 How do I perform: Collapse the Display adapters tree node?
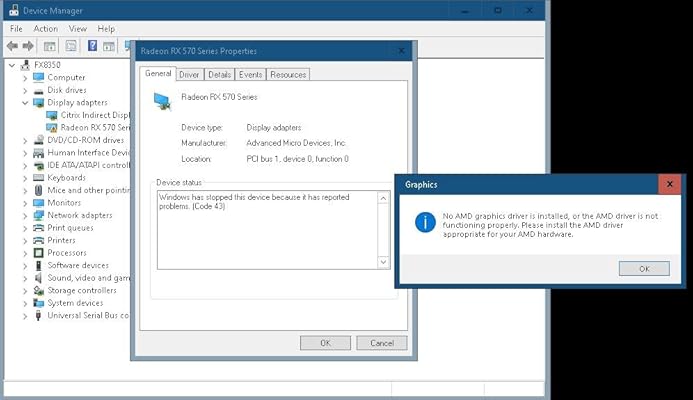tap(25, 103)
